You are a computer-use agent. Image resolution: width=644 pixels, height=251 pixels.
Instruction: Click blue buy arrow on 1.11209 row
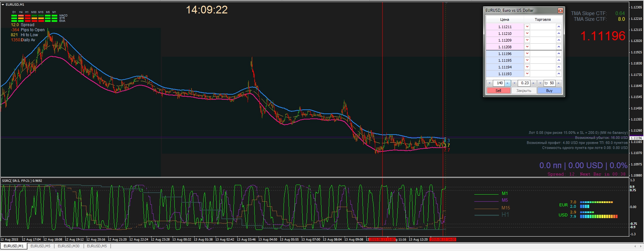(x=559, y=40)
